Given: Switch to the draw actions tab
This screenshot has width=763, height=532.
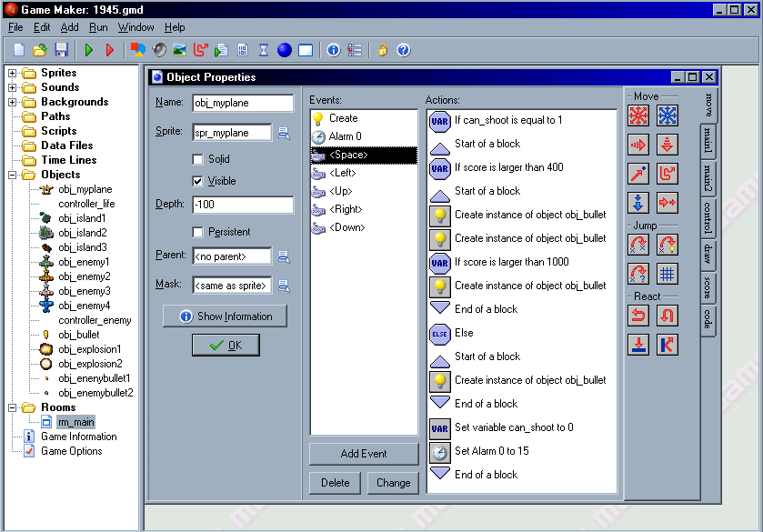Looking at the screenshot, I should coord(708,255).
